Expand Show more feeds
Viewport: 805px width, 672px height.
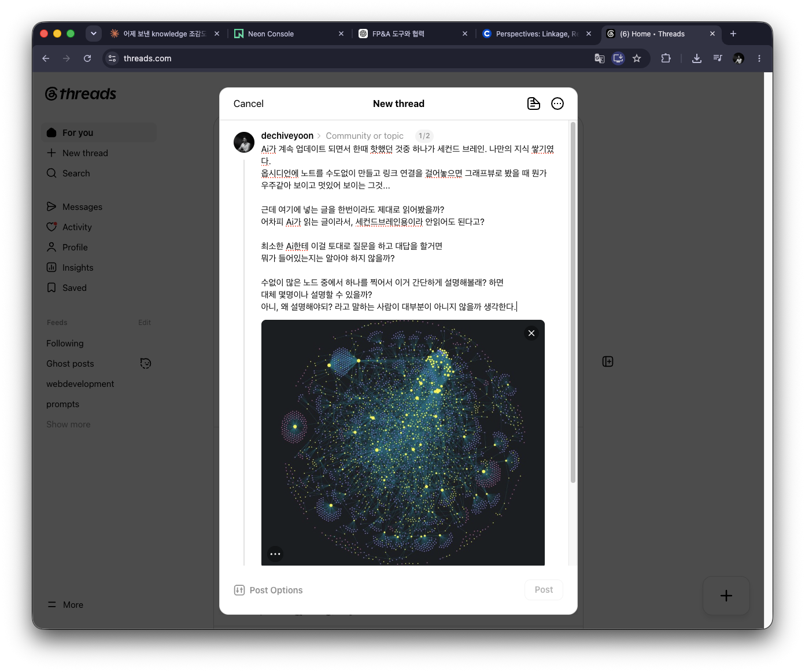(68, 424)
